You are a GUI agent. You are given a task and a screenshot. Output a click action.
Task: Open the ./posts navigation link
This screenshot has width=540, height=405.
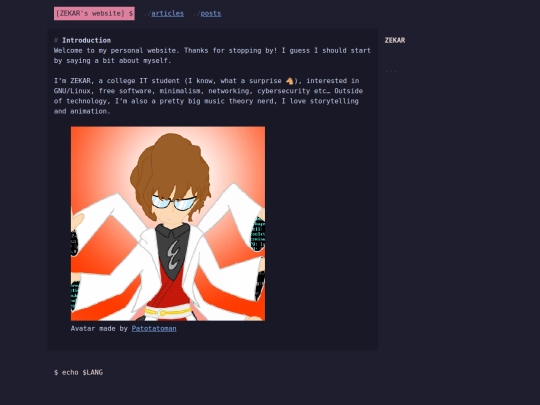pyautogui.click(x=210, y=13)
